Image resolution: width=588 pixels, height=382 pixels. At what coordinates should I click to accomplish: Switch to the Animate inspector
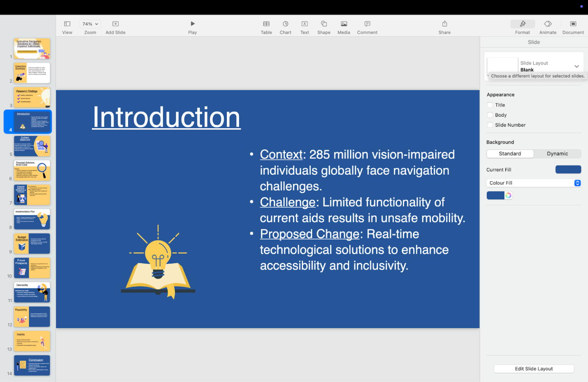tap(547, 27)
